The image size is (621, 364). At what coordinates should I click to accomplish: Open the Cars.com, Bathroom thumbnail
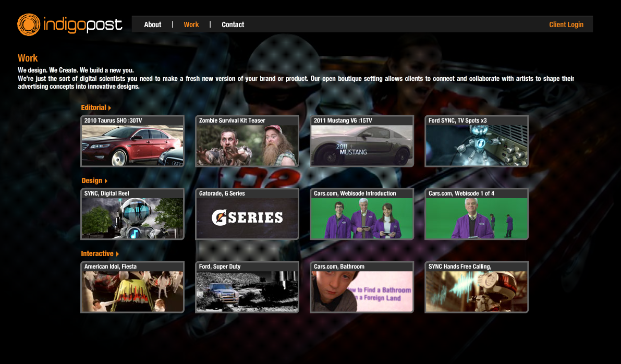click(x=362, y=287)
